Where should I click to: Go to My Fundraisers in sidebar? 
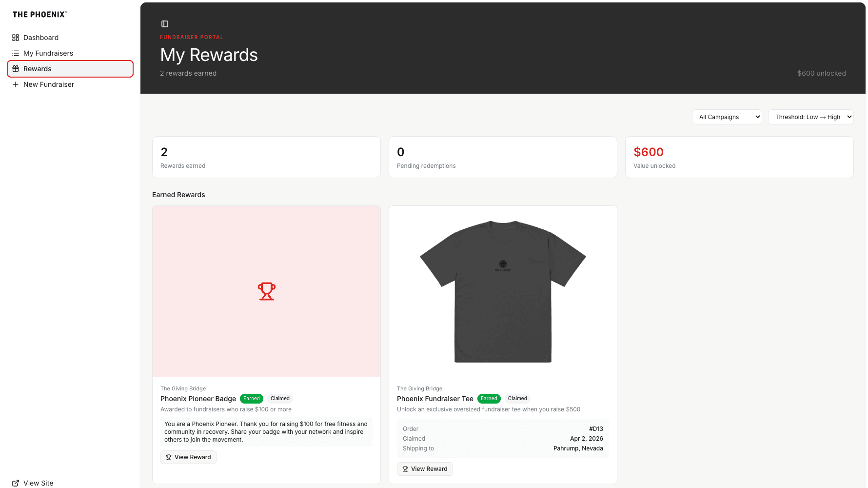[48, 53]
